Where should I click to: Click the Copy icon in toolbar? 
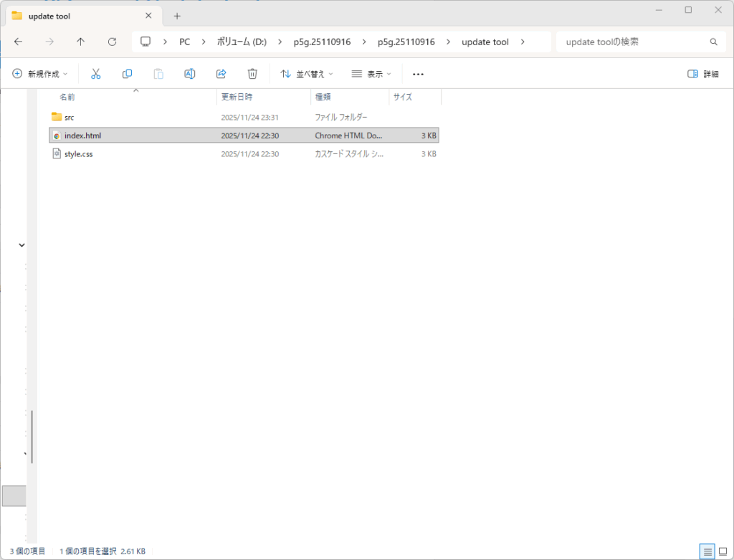click(x=127, y=74)
